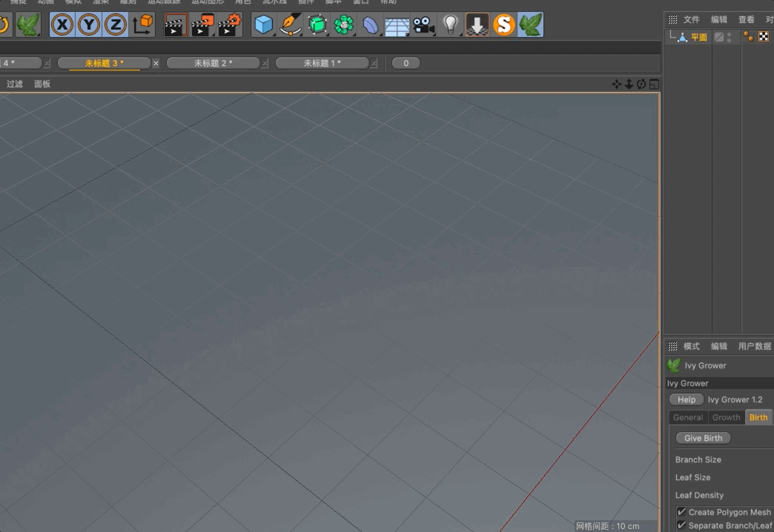Click the Ivy Grower leaf icon beside the X axis button
This screenshot has height=532, width=774.
[27, 24]
